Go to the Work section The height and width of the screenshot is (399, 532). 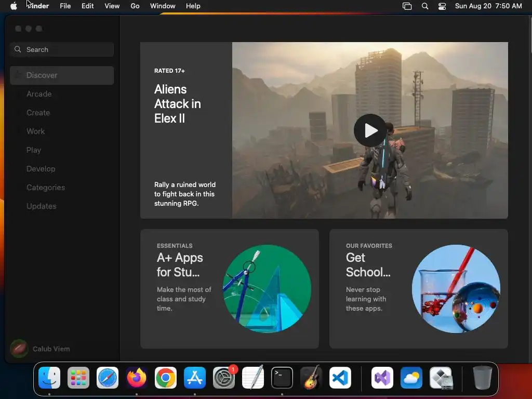pos(36,131)
